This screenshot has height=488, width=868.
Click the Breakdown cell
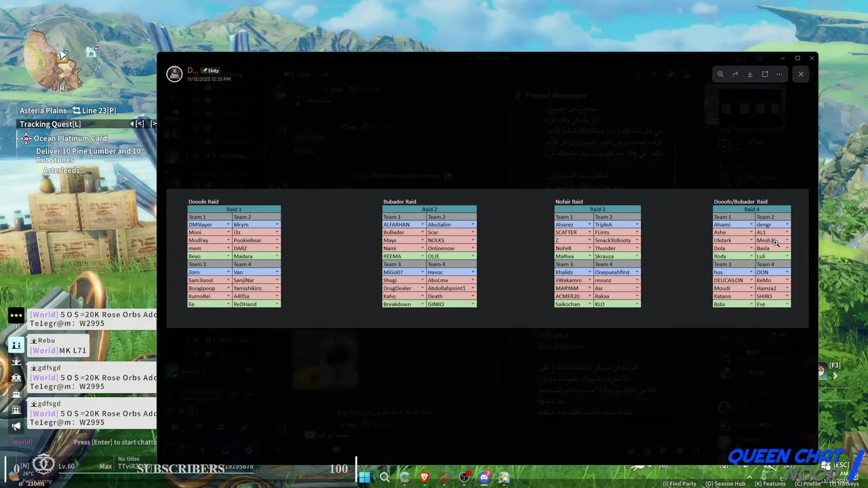[x=404, y=304]
